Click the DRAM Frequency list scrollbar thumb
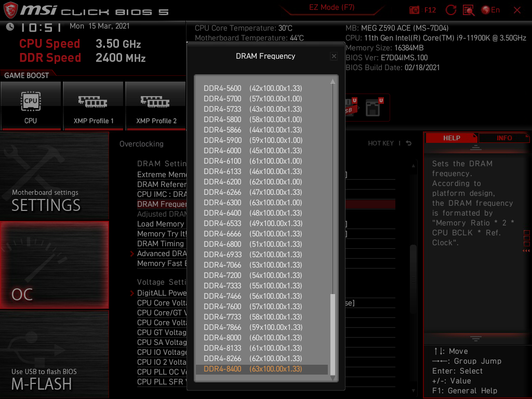The width and height of the screenshot is (532, 399). (332, 334)
